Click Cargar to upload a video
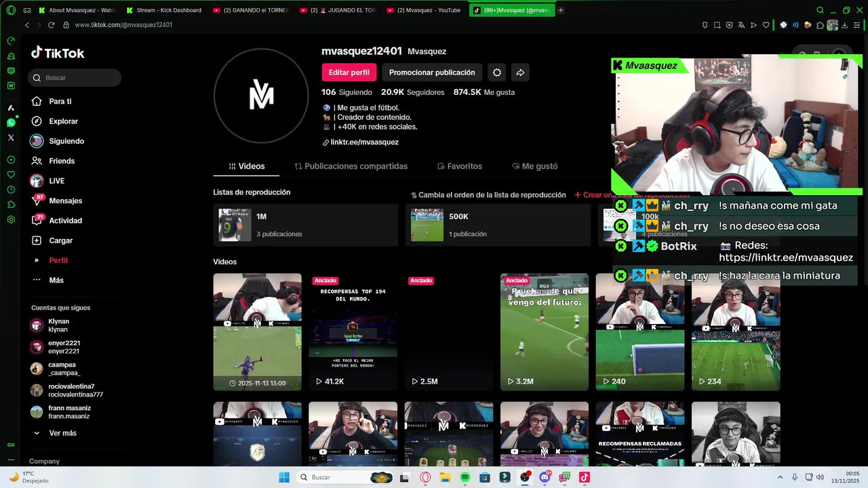This screenshot has height=488, width=868. (x=52, y=241)
